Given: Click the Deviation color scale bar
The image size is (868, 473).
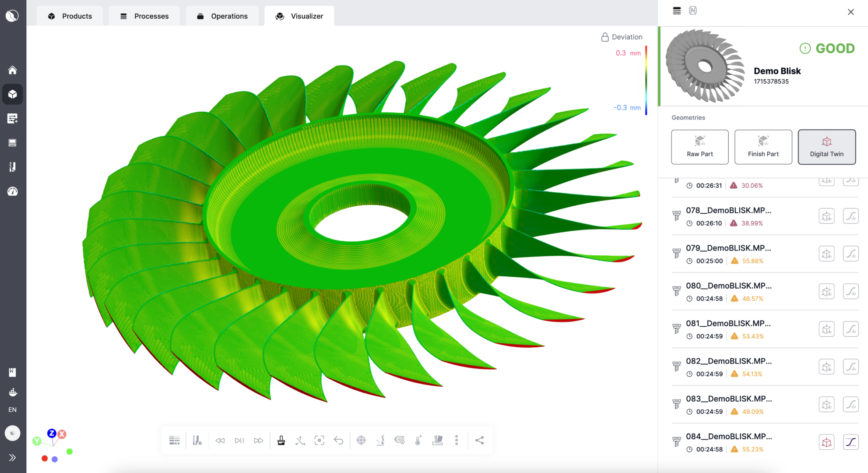Looking at the screenshot, I should point(646,80).
